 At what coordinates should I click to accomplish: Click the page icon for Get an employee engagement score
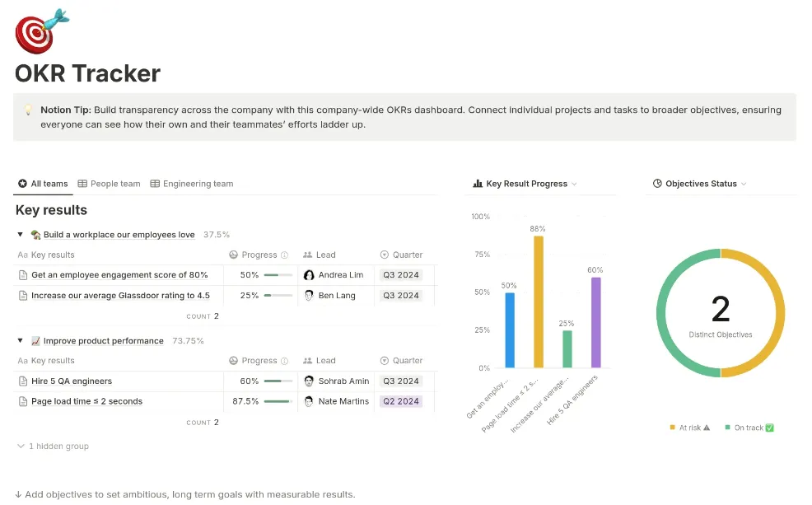(x=23, y=275)
